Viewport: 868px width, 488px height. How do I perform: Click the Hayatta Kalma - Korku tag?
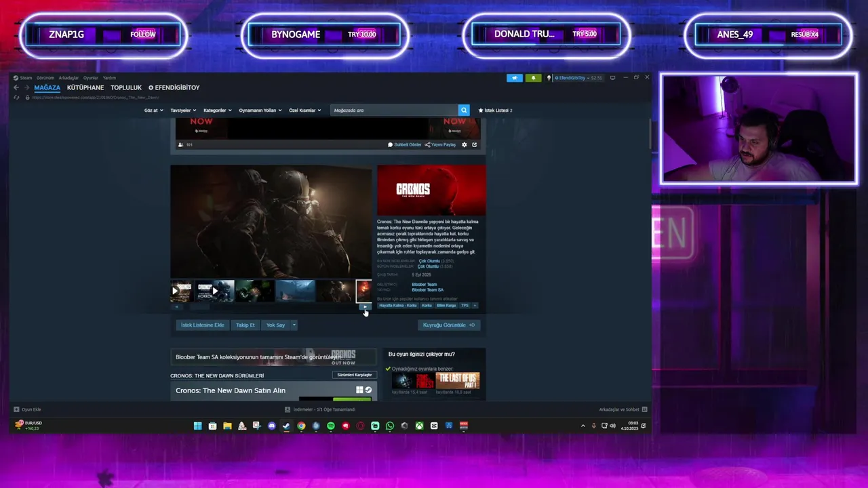point(398,306)
